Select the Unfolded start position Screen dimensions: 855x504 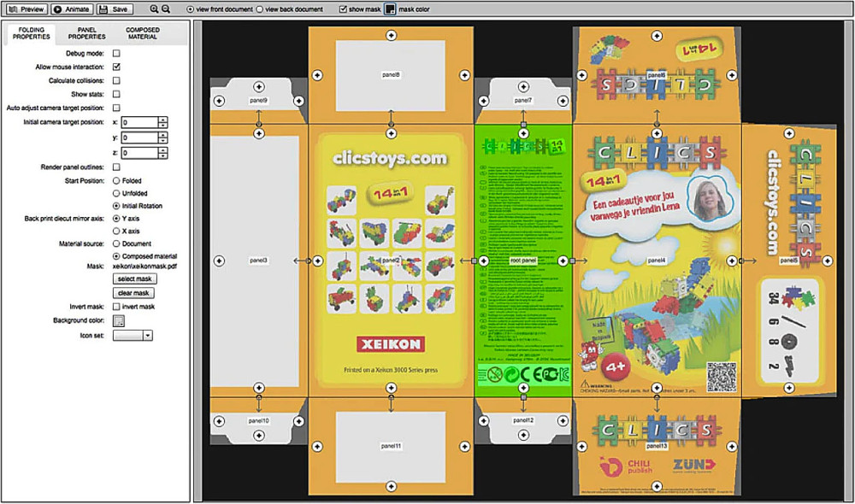tap(117, 193)
